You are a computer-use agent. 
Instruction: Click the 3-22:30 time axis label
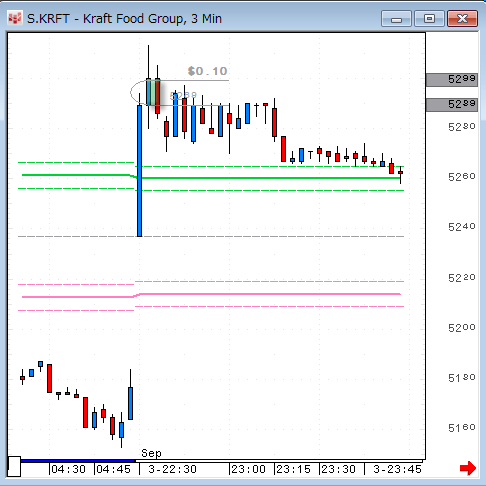[172, 469]
